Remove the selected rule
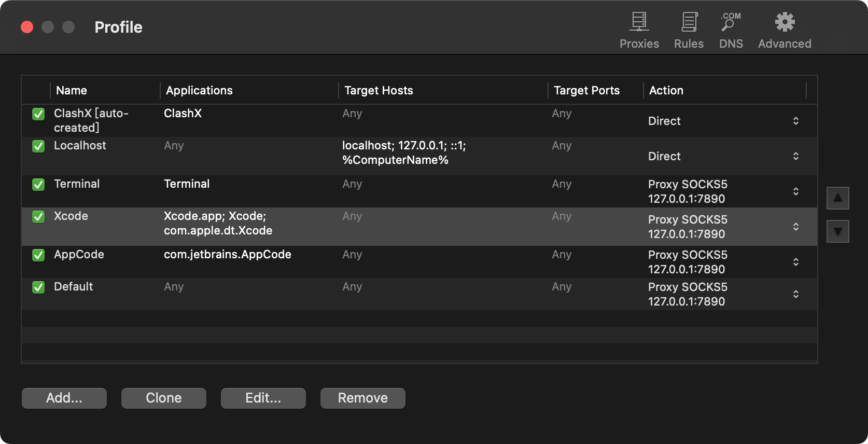This screenshot has height=444, width=868. (x=363, y=398)
